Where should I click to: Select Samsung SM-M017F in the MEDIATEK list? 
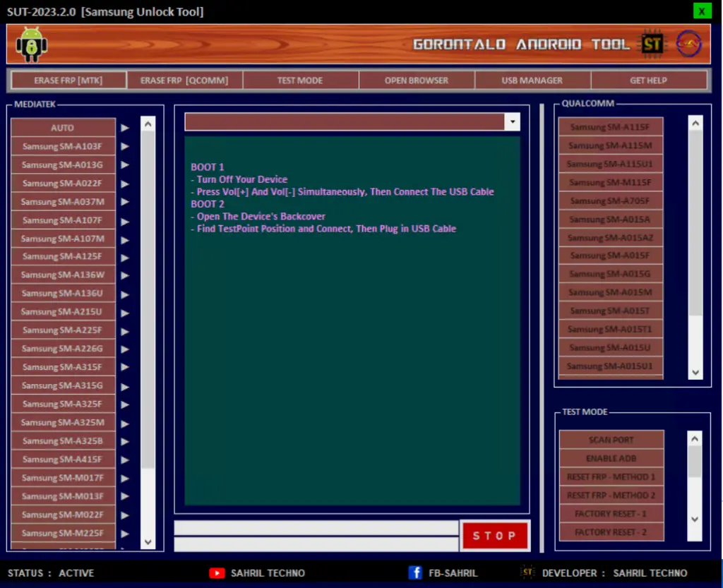pyautogui.click(x=63, y=478)
